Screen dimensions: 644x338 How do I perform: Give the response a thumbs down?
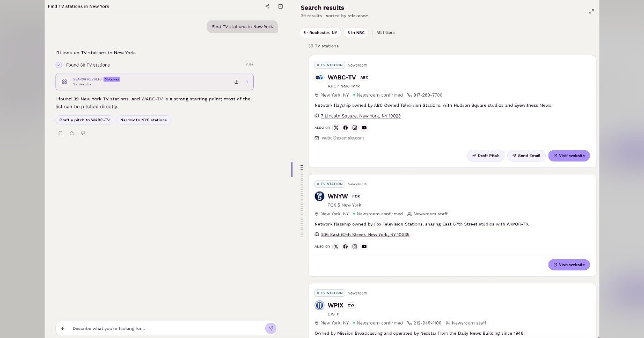[x=83, y=133]
